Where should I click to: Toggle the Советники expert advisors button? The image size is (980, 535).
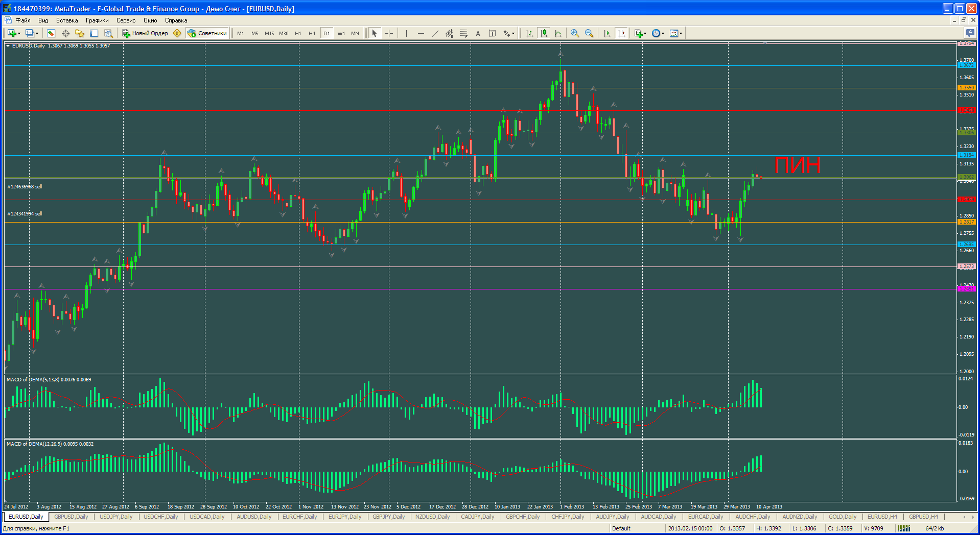(207, 33)
